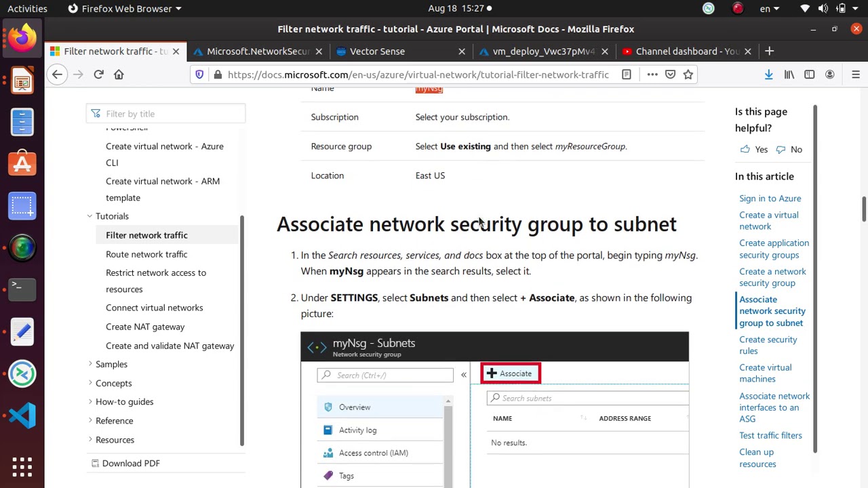Open the downloads arrow icon
The image size is (868, 488).
(768, 75)
